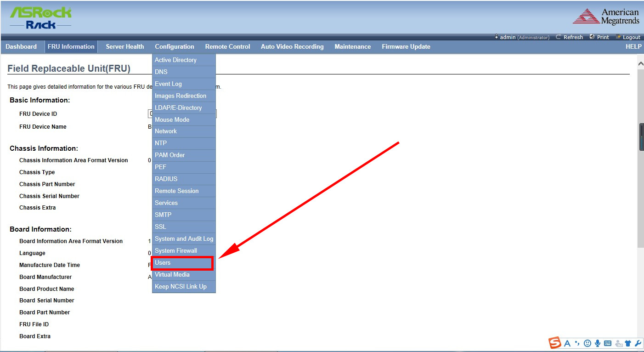Print the current page
Viewport: 644px width, 352px height.
[x=599, y=37]
